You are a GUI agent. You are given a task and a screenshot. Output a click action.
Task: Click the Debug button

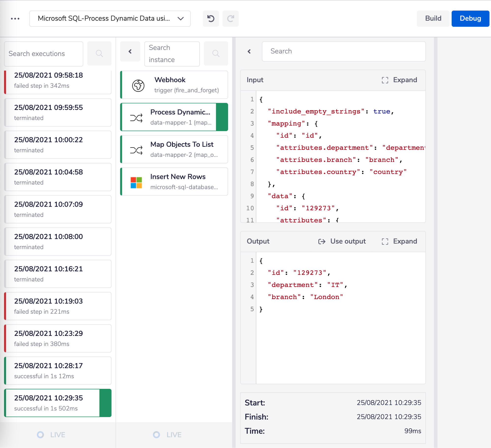tap(470, 18)
